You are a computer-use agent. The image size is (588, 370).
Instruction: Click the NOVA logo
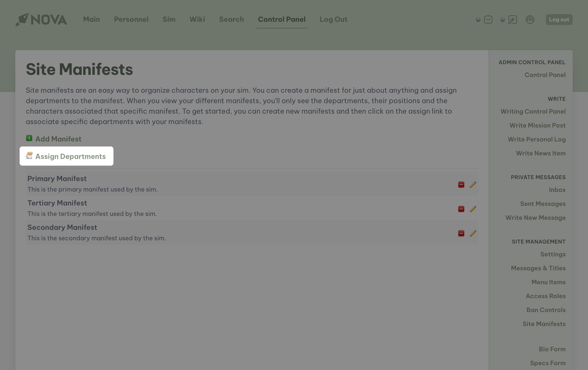pyautogui.click(x=41, y=20)
